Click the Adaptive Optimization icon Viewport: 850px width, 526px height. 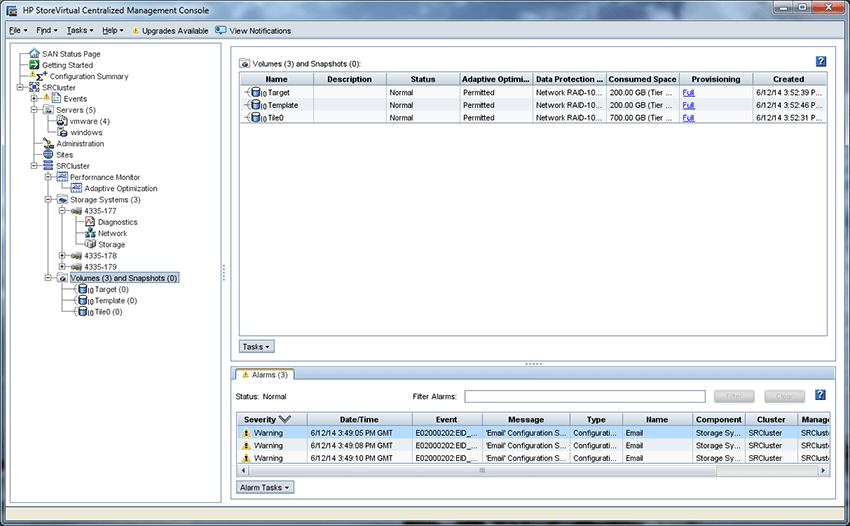point(76,188)
